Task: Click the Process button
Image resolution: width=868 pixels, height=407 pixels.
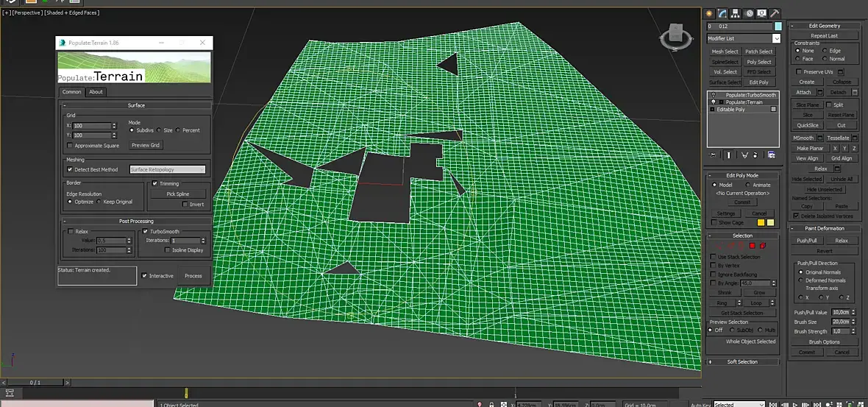Action: tap(193, 276)
